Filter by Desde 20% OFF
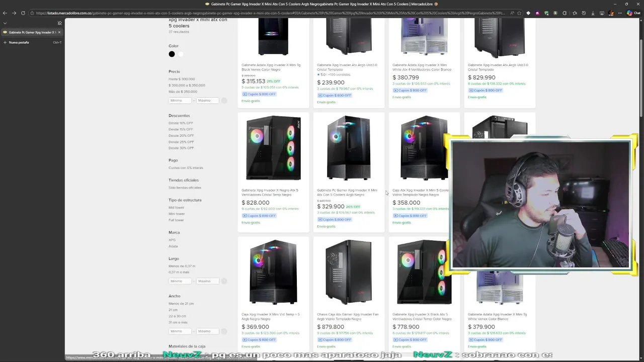 coord(181,136)
